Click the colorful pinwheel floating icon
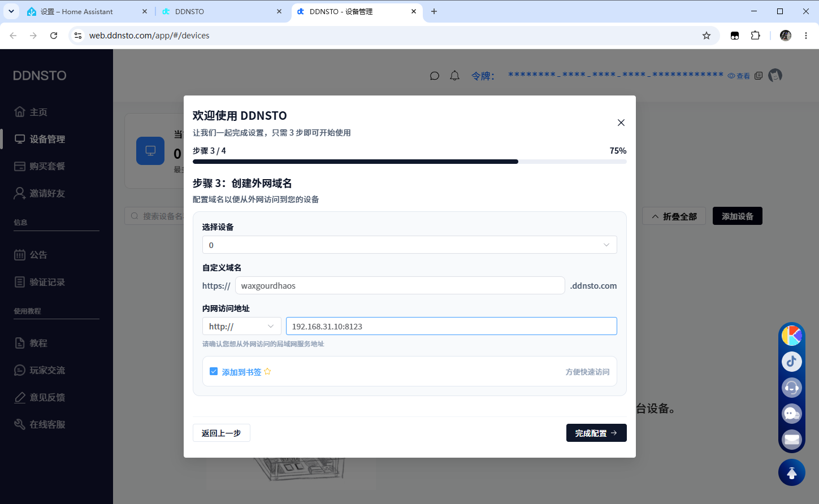Screen dimensions: 819x504 (792, 336)
